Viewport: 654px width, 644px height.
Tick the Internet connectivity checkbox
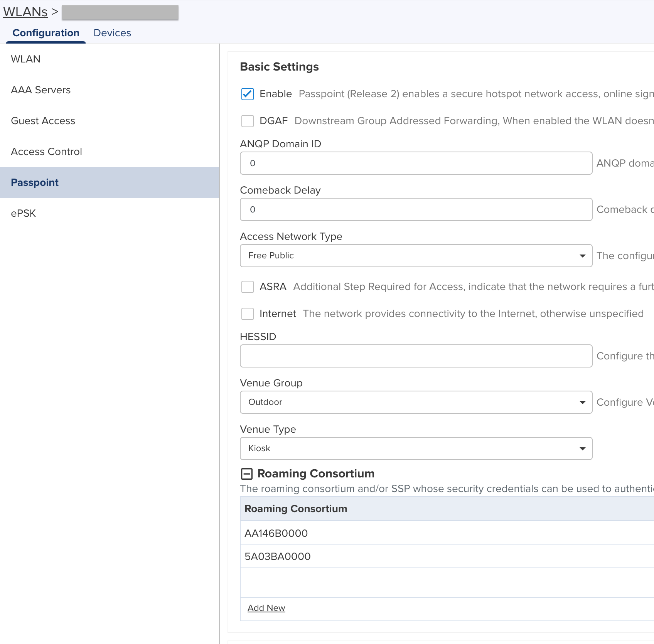247,314
